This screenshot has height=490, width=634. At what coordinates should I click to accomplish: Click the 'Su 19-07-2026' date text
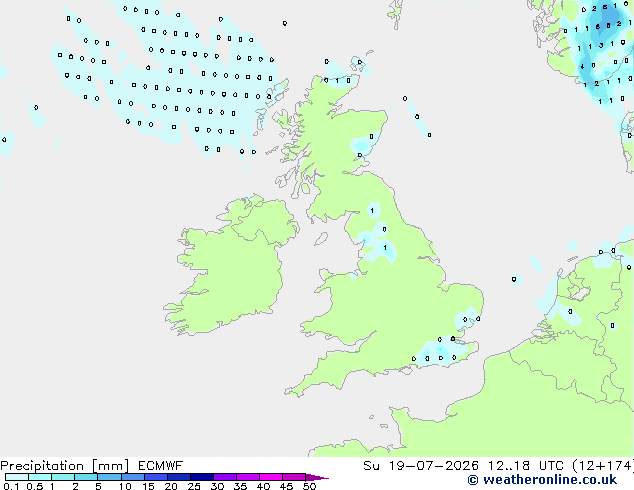(421, 466)
